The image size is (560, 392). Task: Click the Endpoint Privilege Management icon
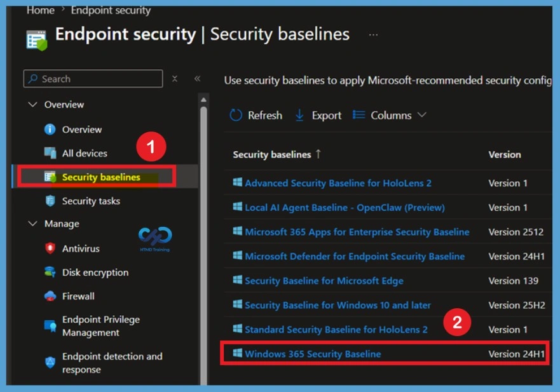(50, 326)
